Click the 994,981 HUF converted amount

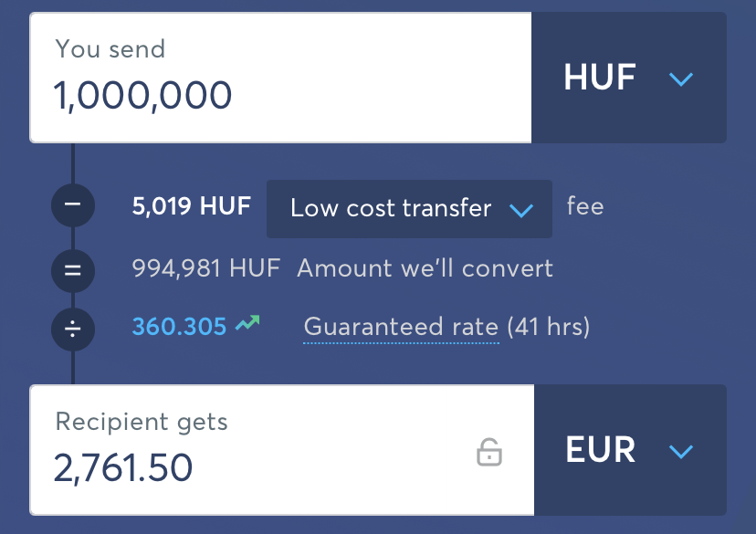pos(205,268)
